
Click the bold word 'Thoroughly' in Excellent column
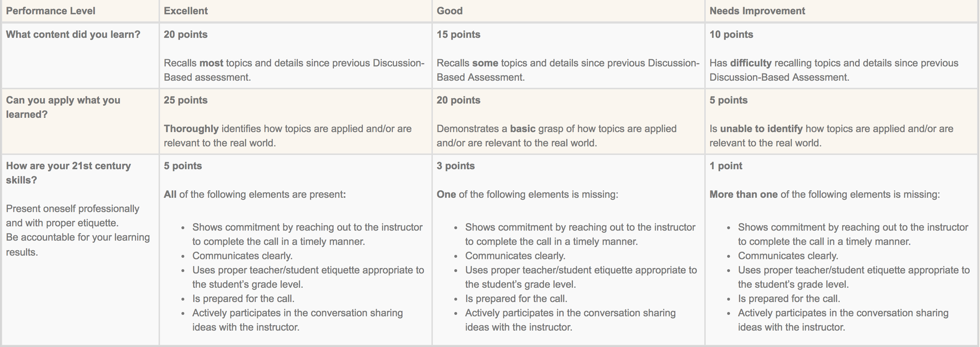(191, 129)
